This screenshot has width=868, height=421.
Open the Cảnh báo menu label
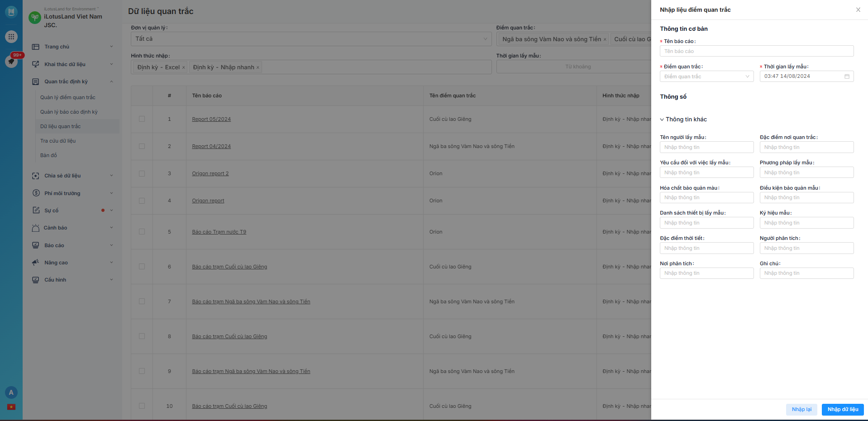coord(55,228)
